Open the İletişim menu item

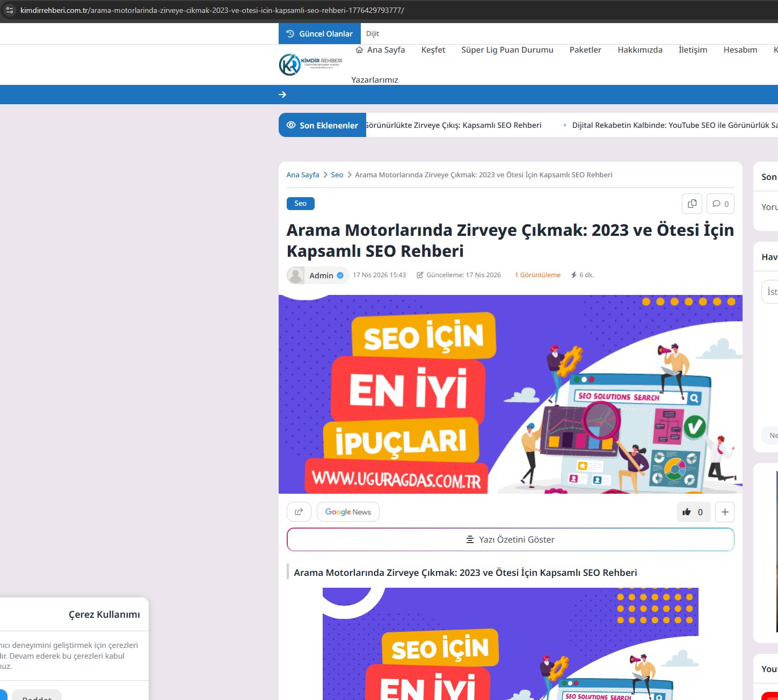(693, 50)
